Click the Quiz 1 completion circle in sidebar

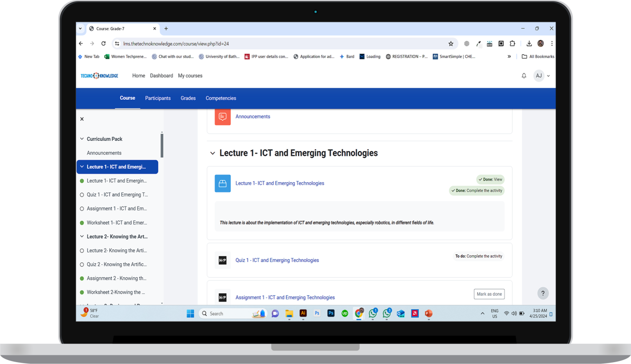[x=82, y=195]
